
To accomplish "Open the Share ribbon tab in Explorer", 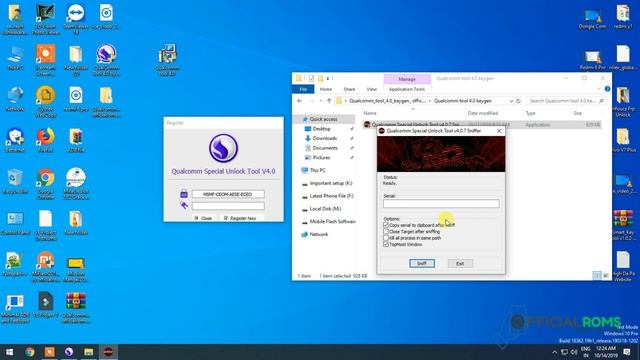I will [x=349, y=89].
